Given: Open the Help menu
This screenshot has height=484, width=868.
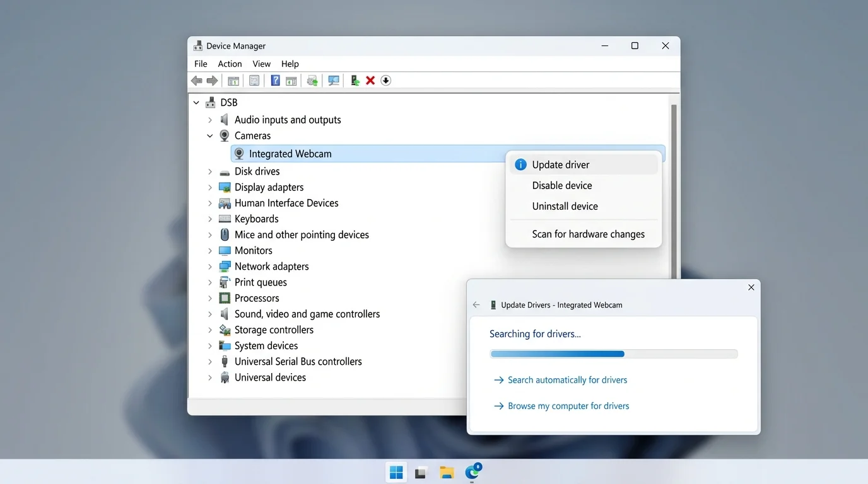Looking at the screenshot, I should (290, 64).
